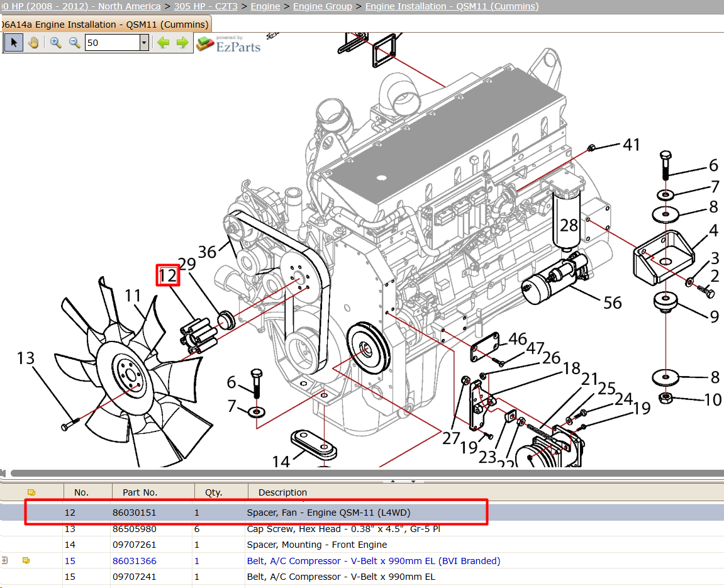
Task: Sort by the Part No. column header
Action: [140, 492]
